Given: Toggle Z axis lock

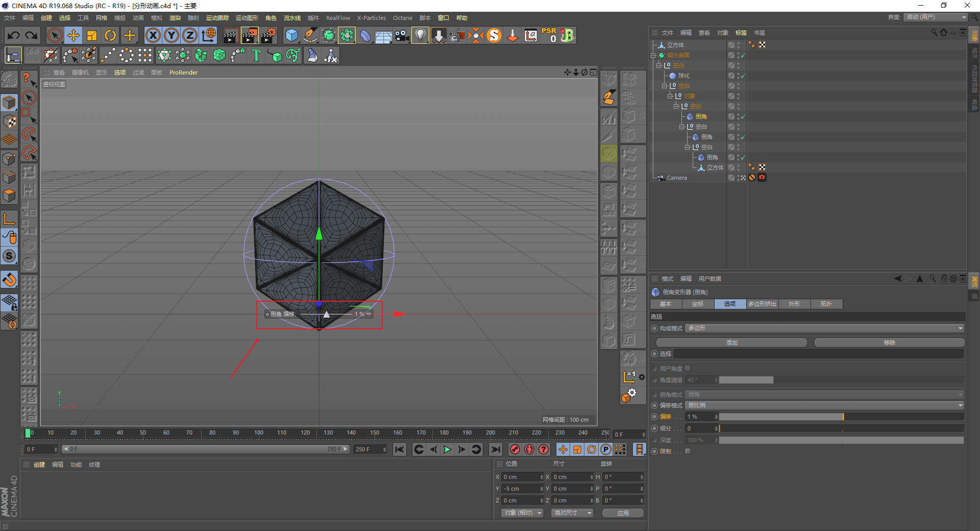Looking at the screenshot, I should click(x=190, y=35).
